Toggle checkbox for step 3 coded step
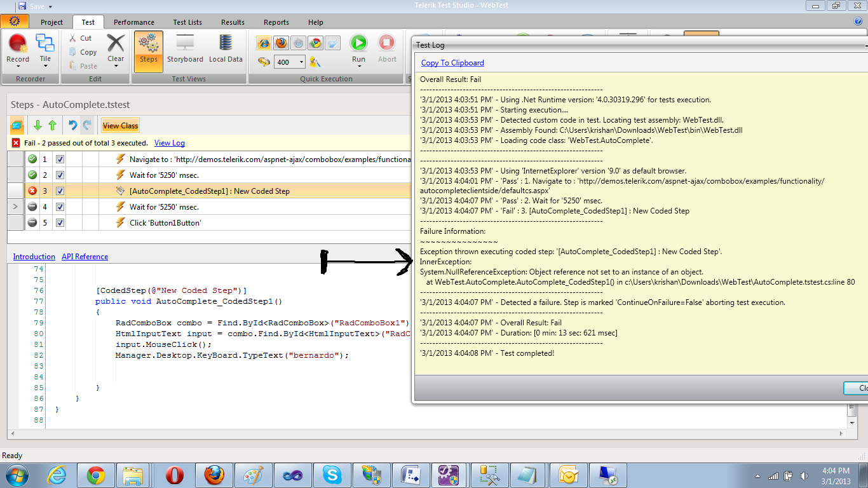This screenshot has height=488, width=868. click(x=60, y=191)
